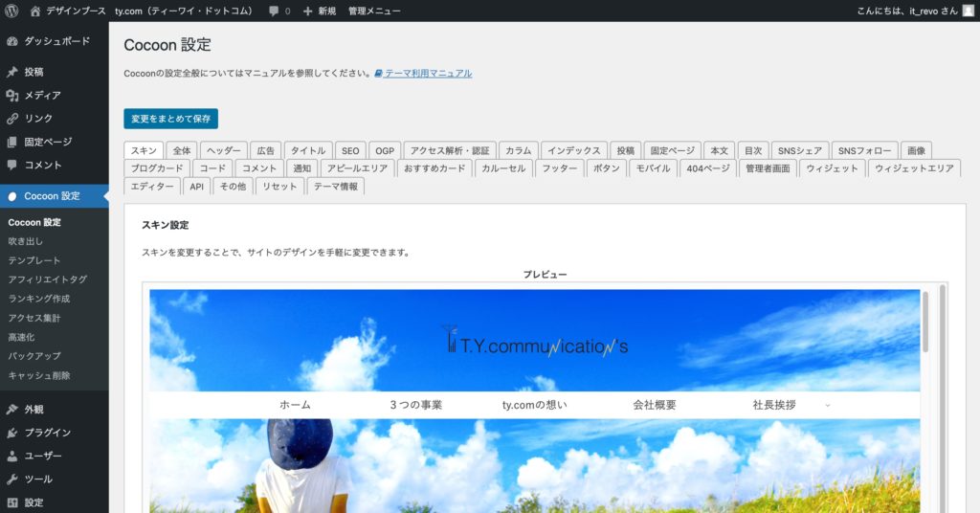Select the モバイル settings tab

point(654,168)
